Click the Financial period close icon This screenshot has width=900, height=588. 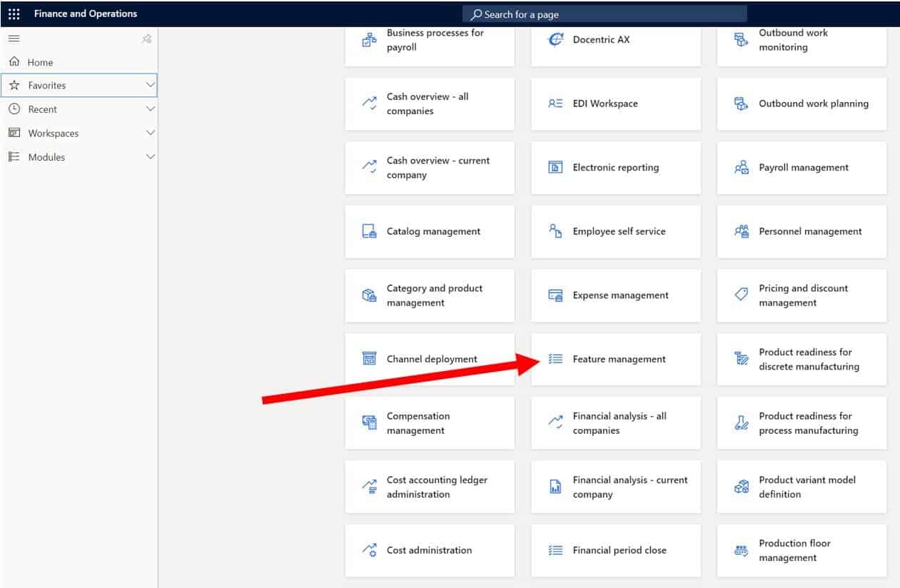click(x=555, y=550)
